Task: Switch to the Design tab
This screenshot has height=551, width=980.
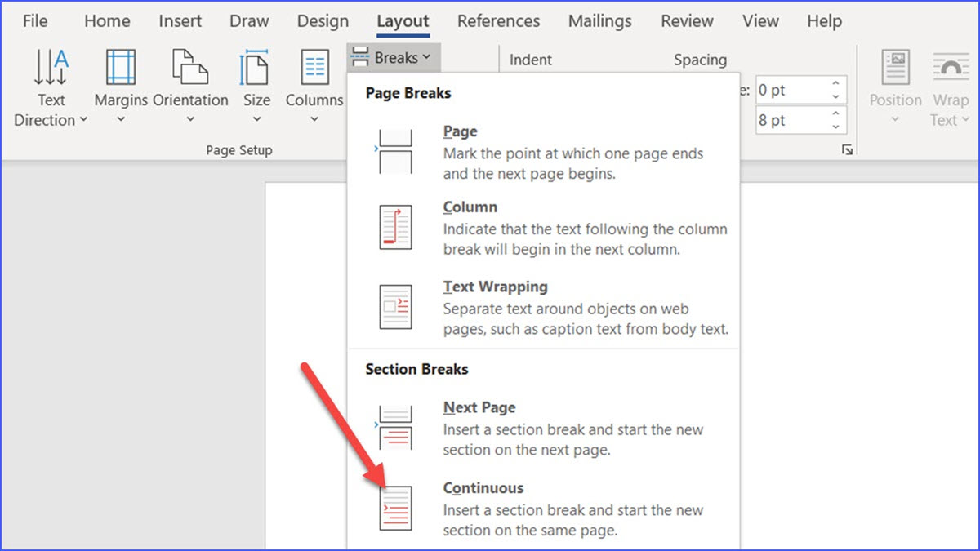Action: tap(323, 21)
